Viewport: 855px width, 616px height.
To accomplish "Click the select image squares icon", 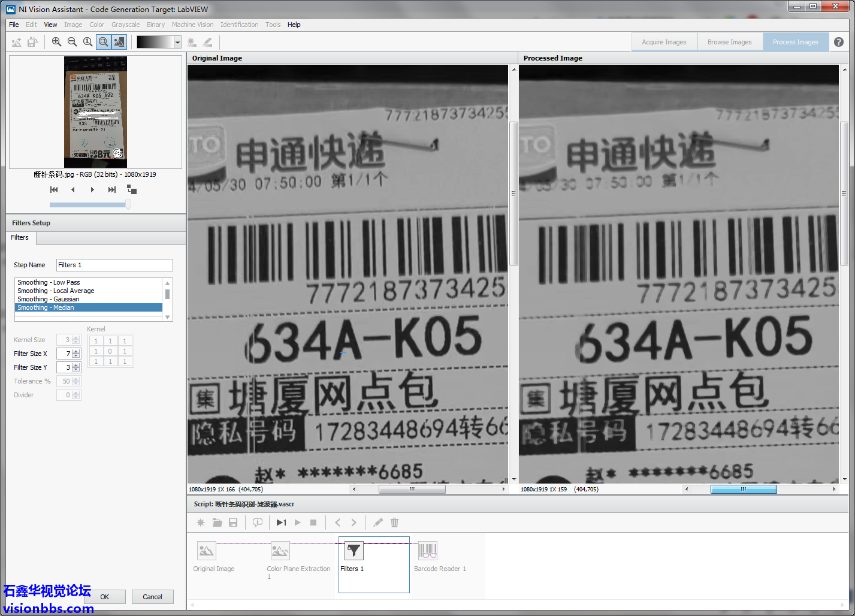I will coord(132,189).
